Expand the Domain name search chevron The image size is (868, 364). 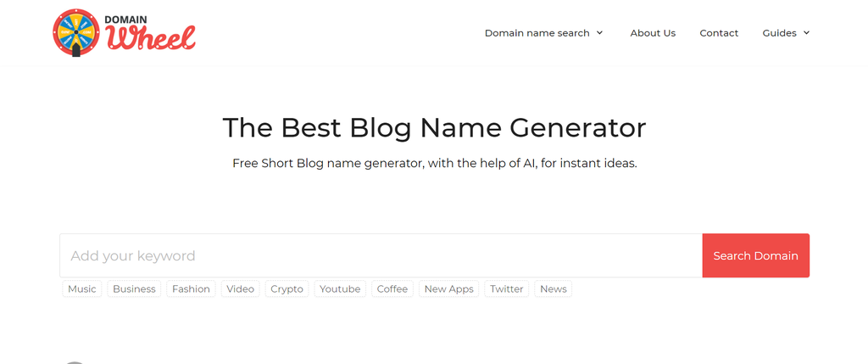click(600, 33)
